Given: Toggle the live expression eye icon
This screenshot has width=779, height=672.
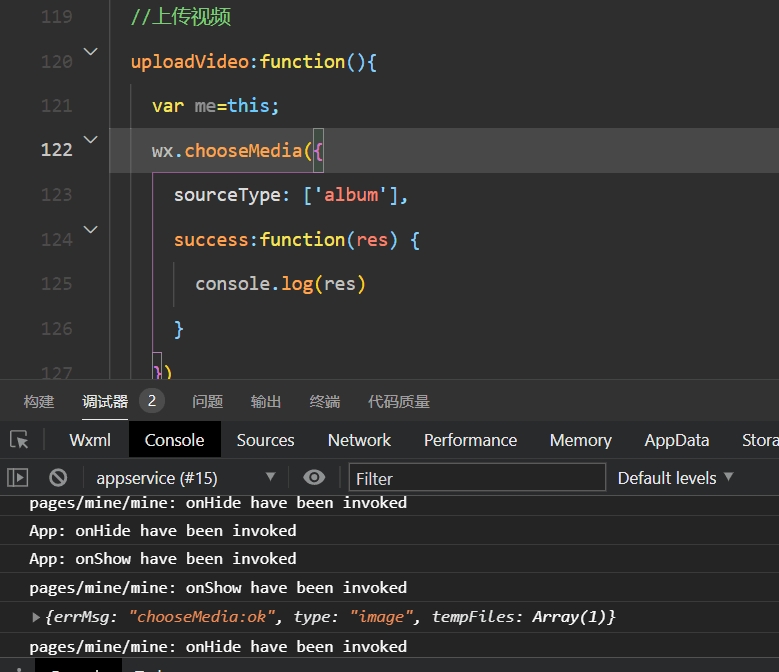Looking at the screenshot, I should click(314, 478).
